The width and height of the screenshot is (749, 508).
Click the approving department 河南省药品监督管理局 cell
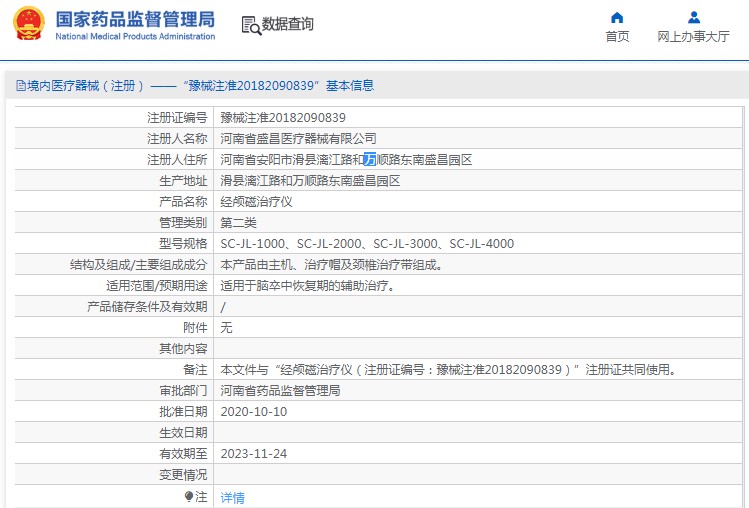coord(280,391)
